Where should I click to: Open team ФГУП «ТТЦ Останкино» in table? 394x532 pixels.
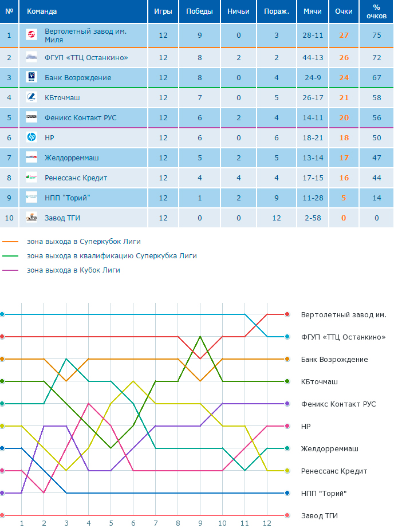tap(86, 58)
